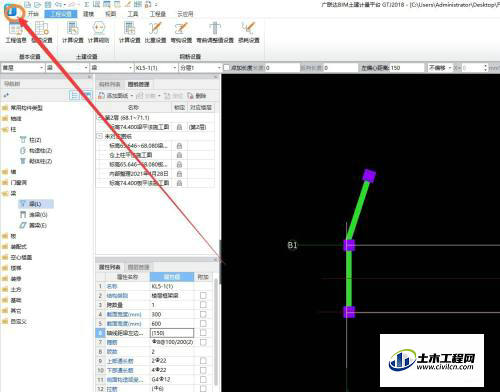Select 构造柱(Z) component in tree
The image size is (500, 392).
pos(36,151)
